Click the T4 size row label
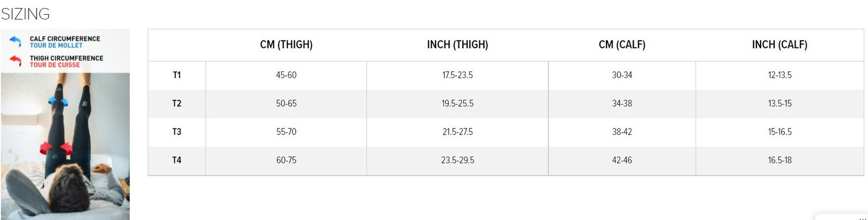This screenshot has height=220, width=868. 177,160
